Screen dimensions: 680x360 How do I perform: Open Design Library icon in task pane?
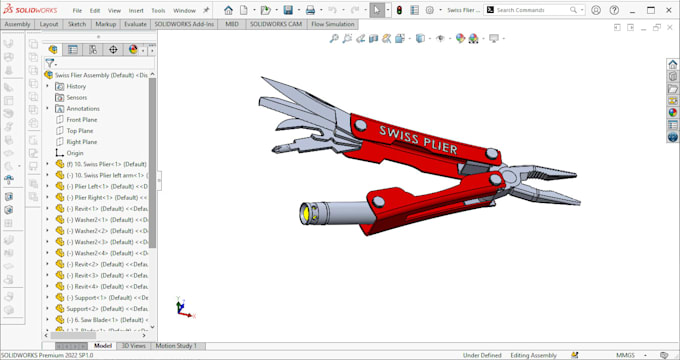(x=673, y=76)
